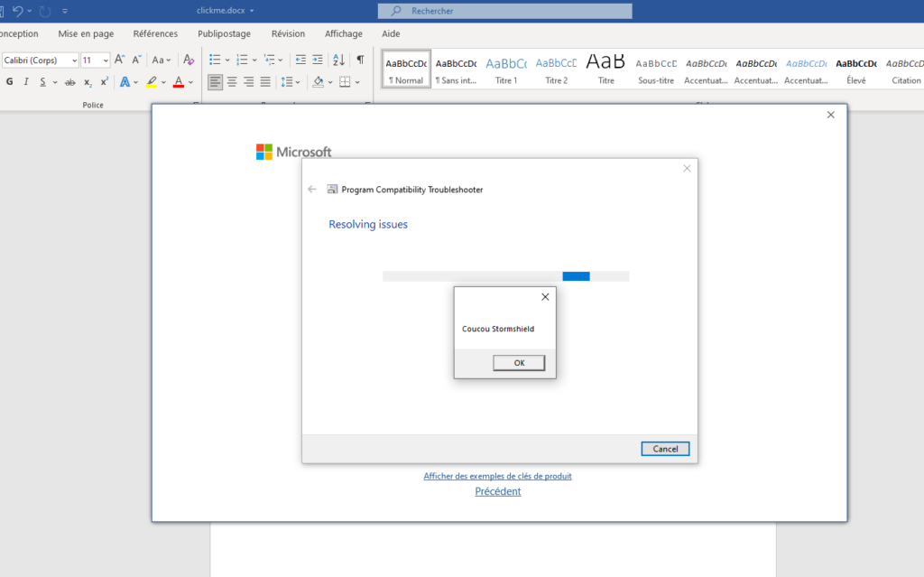Apply italic formatting
The width and height of the screenshot is (924, 577).
click(26, 82)
